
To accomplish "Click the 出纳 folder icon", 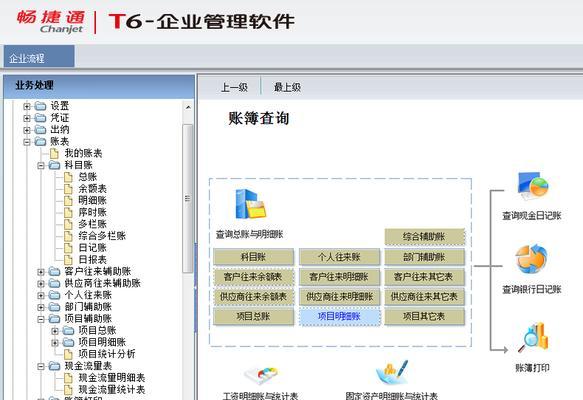I will pos(40,130).
